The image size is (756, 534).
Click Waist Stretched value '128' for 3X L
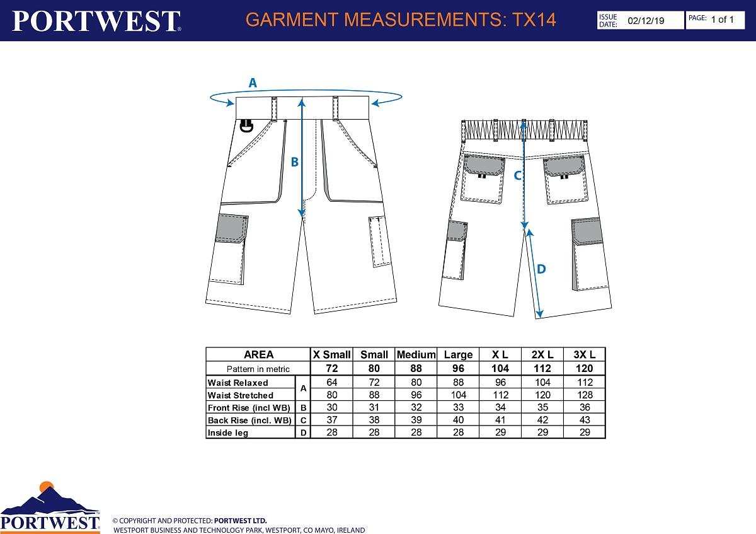coord(585,395)
